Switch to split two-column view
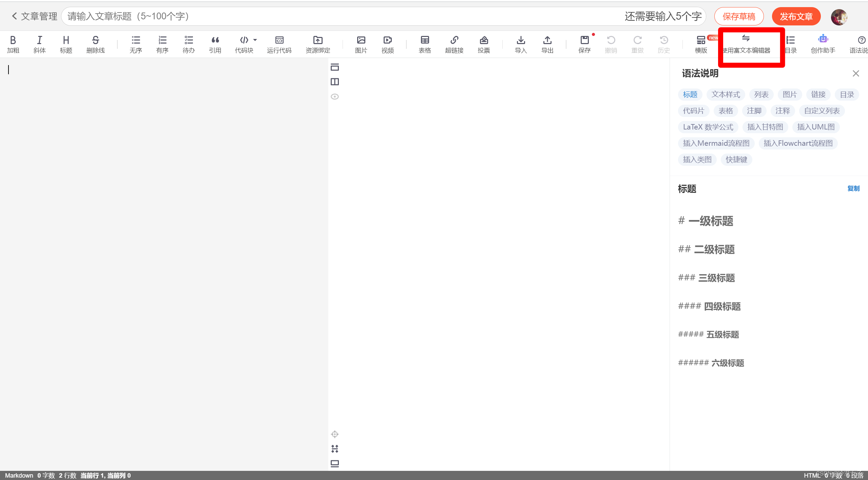 coord(335,82)
